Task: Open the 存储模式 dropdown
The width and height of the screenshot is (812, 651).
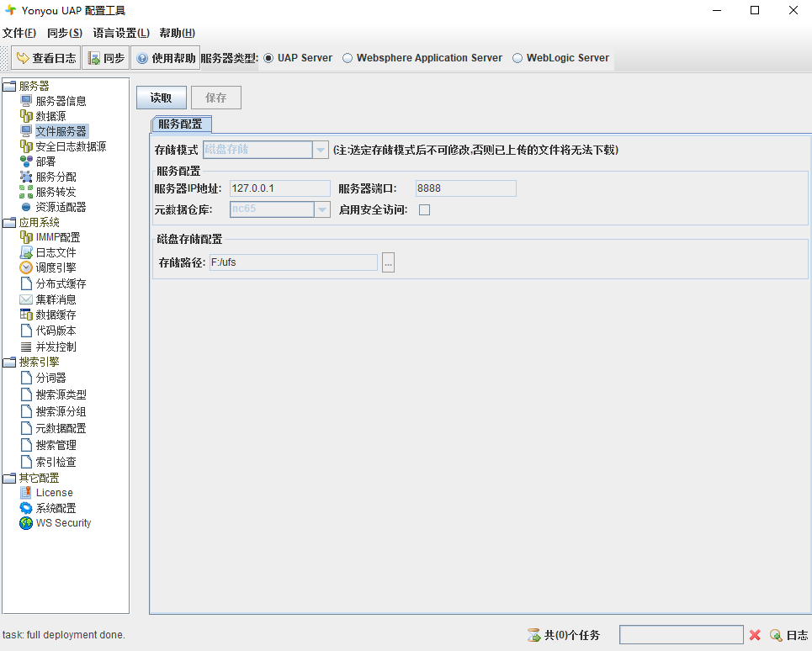Action: pos(321,150)
